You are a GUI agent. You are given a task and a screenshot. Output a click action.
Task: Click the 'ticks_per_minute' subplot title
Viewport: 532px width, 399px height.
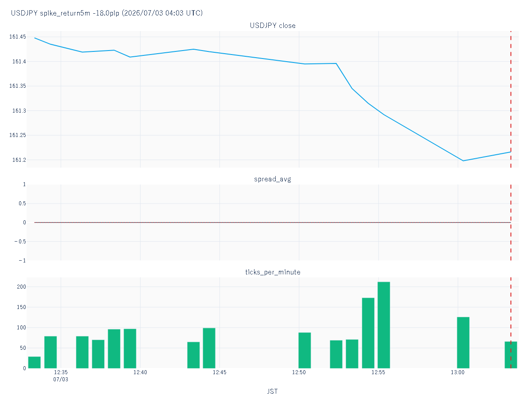pyautogui.click(x=273, y=272)
